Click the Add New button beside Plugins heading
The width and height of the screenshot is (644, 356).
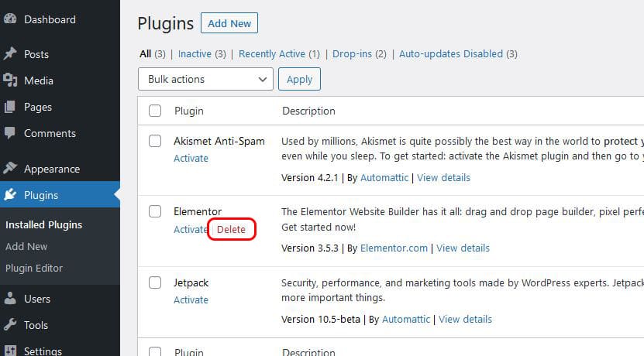coord(229,23)
